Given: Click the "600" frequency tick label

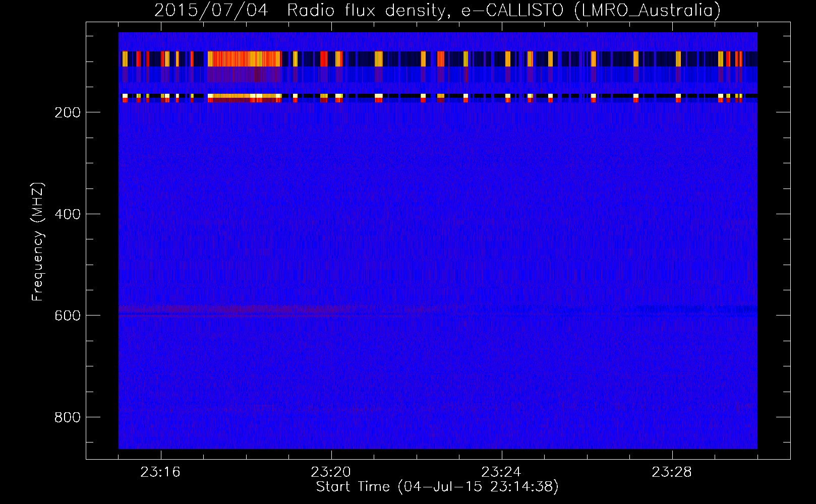Looking at the screenshot, I should pyautogui.click(x=67, y=316).
